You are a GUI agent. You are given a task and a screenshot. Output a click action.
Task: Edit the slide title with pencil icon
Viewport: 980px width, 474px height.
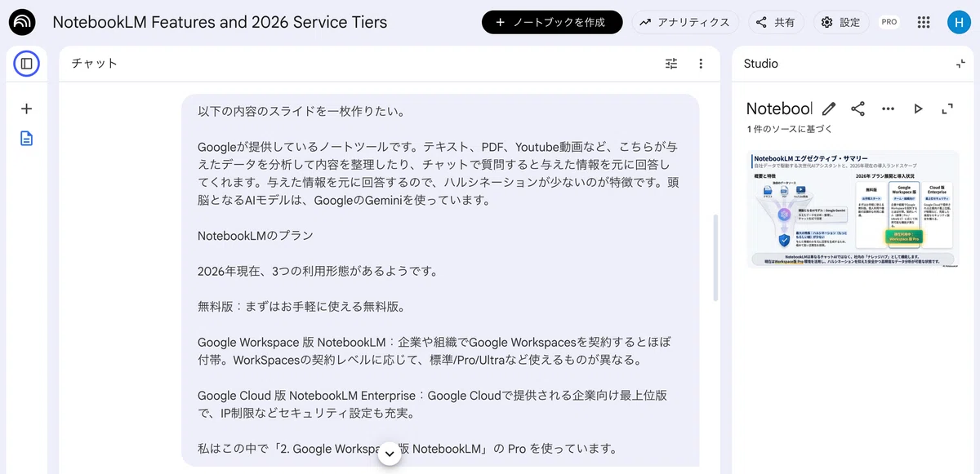(x=829, y=109)
